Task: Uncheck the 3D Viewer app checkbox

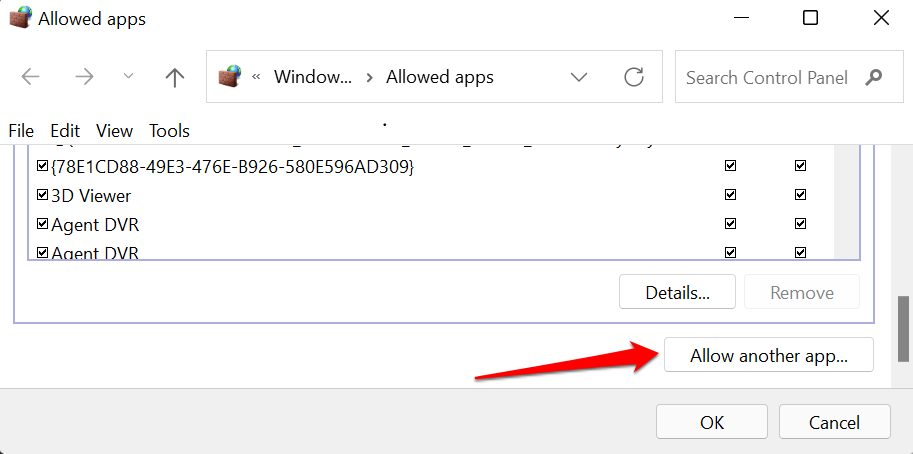Action: click(42, 196)
